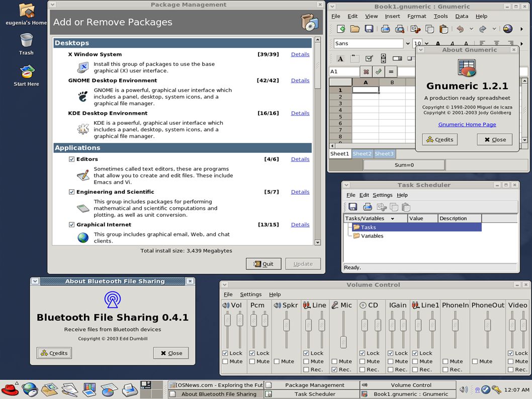Toggle bold formatting in Gnumeric

[x=438, y=43]
